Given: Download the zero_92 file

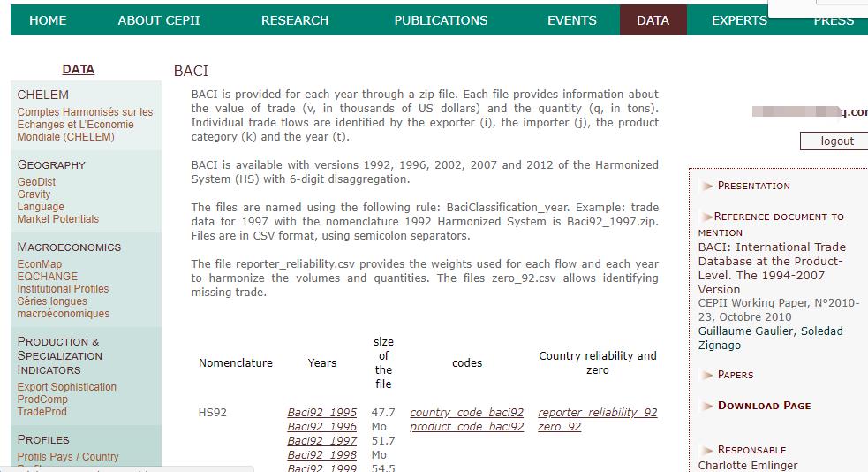Looking at the screenshot, I should click(559, 427).
